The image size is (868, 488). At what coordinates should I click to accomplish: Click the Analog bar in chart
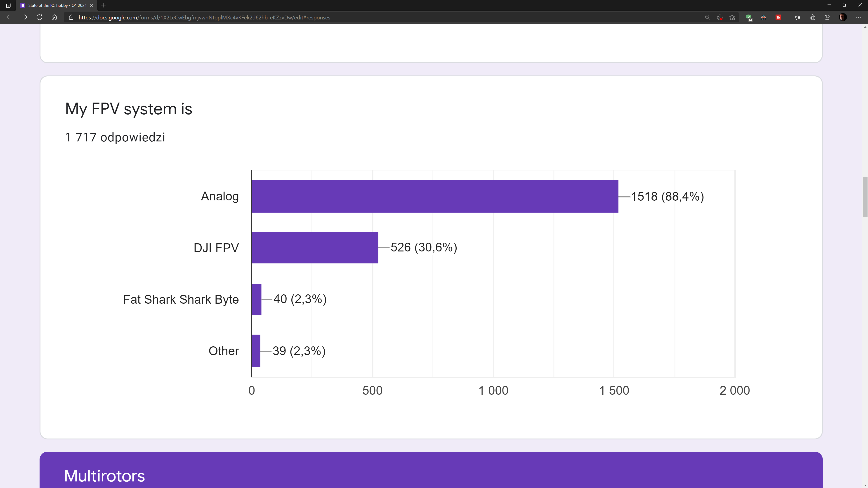[x=435, y=196]
